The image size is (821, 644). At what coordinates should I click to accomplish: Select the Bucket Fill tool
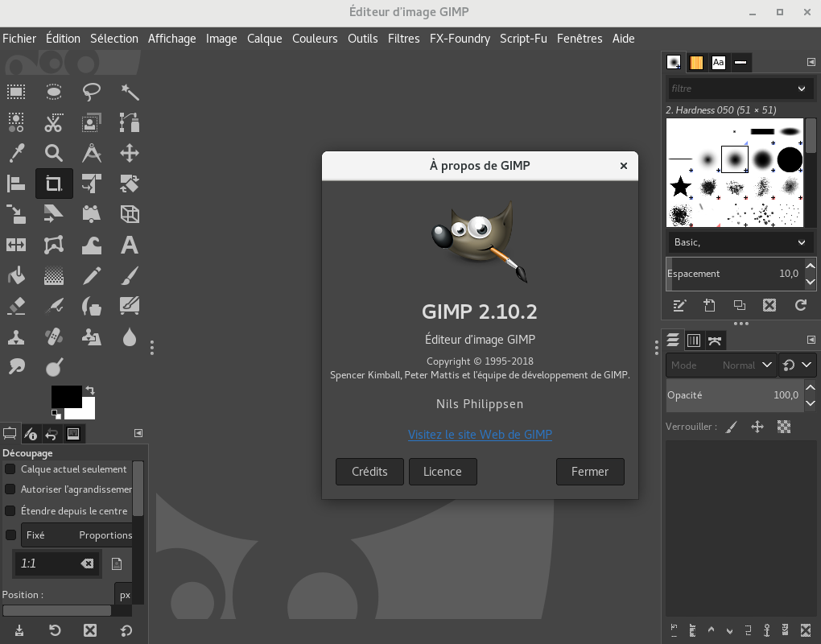(x=16, y=275)
